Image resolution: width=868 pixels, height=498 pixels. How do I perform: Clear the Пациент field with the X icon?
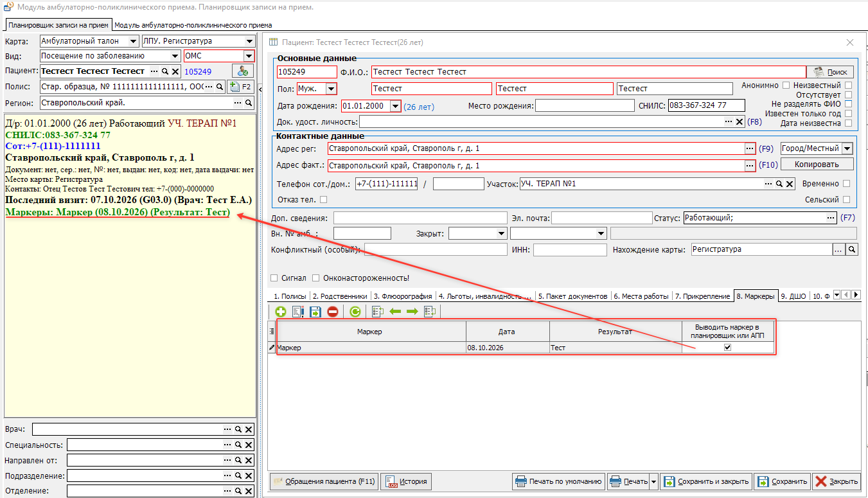click(175, 71)
